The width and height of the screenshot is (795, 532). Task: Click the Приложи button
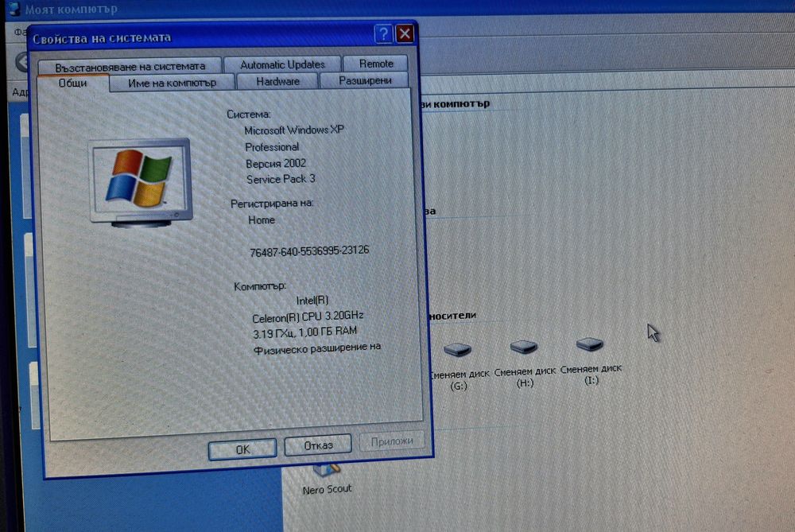pyautogui.click(x=391, y=441)
